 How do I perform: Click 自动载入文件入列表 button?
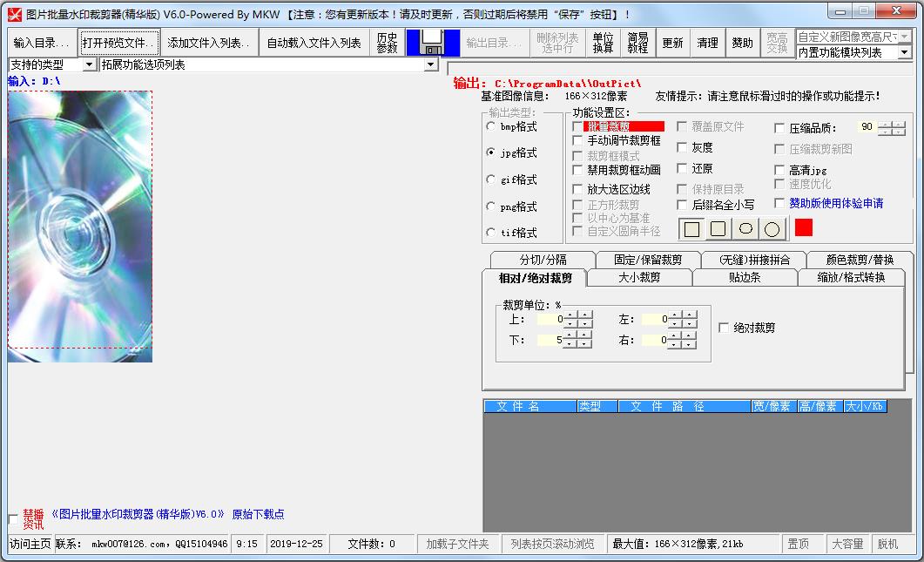(314, 43)
